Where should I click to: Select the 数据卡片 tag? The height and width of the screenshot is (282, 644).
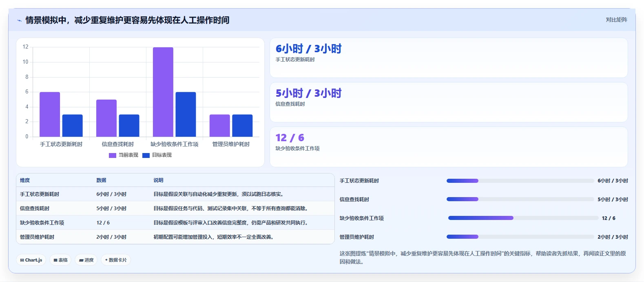pyautogui.click(x=116, y=260)
